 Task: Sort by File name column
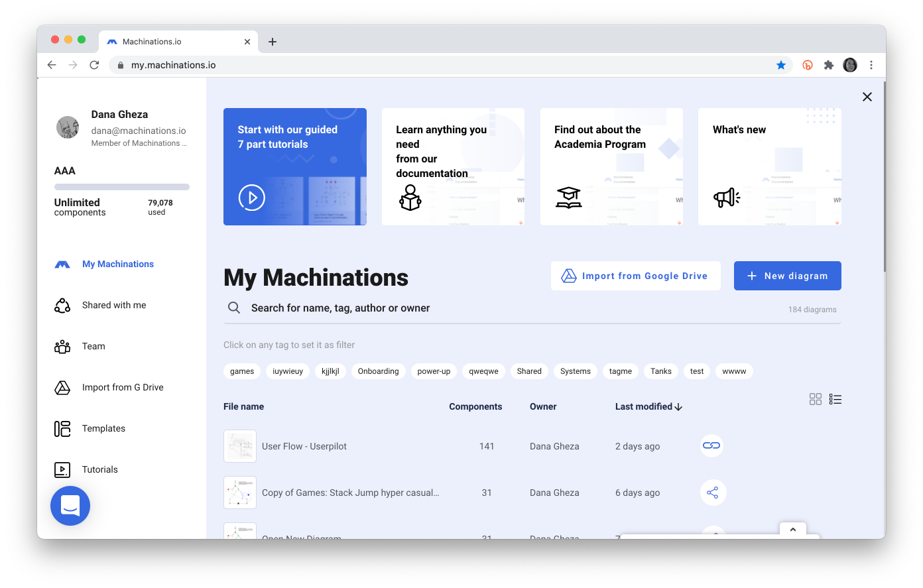[243, 406]
